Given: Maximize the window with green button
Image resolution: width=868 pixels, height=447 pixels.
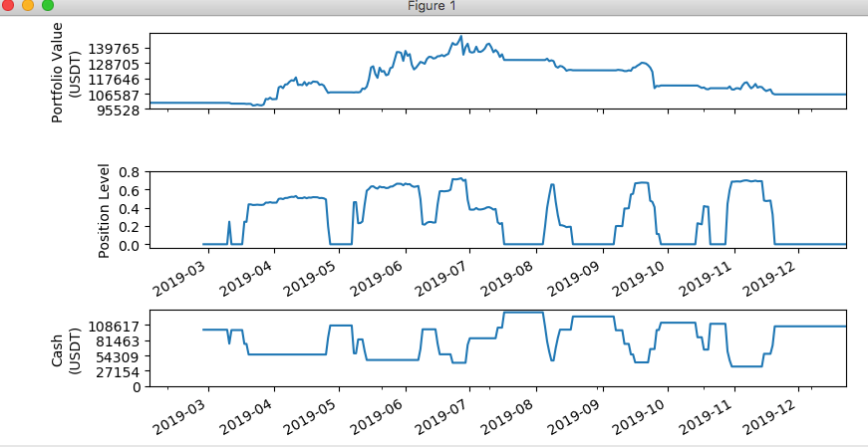Looking at the screenshot, I should point(47,6).
